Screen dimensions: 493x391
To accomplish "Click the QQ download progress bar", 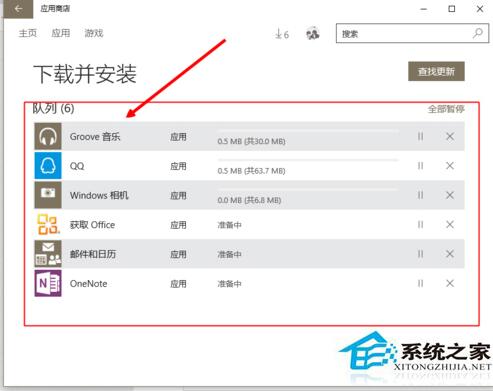I will (x=308, y=160).
